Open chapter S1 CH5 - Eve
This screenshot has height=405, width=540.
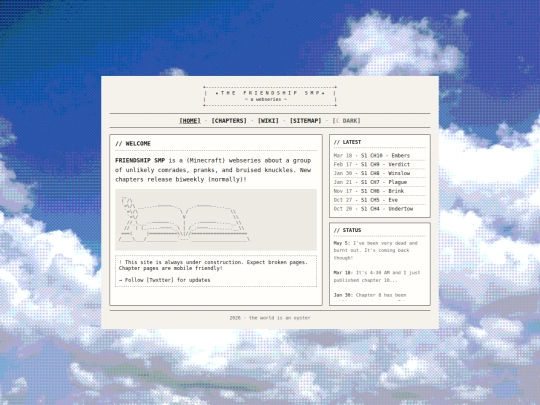coord(380,200)
